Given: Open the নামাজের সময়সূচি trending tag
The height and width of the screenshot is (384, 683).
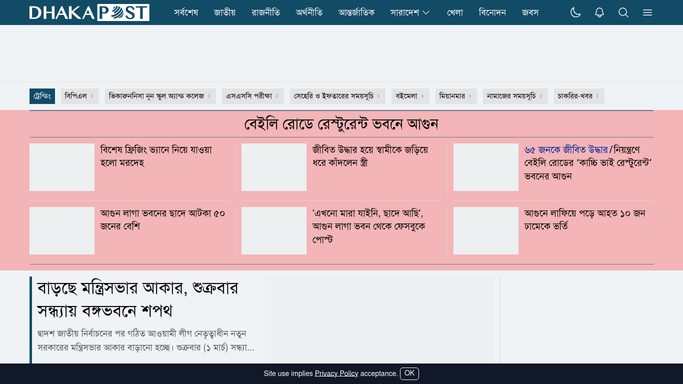Looking at the screenshot, I should pos(515,96).
